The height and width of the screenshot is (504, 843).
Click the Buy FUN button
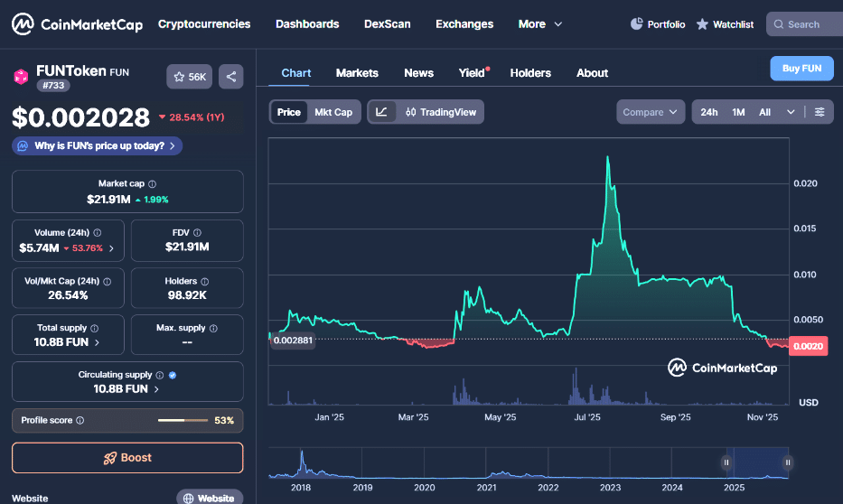pos(801,69)
